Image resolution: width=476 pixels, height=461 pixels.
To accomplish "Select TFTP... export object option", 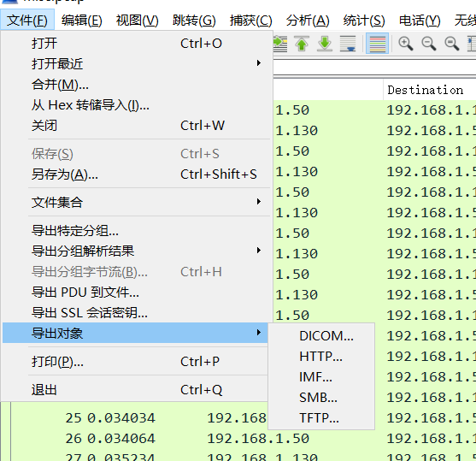I will point(321,418).
